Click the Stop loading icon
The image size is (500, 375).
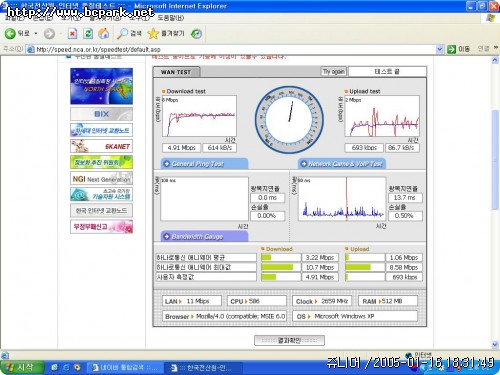tap(72, 33)
